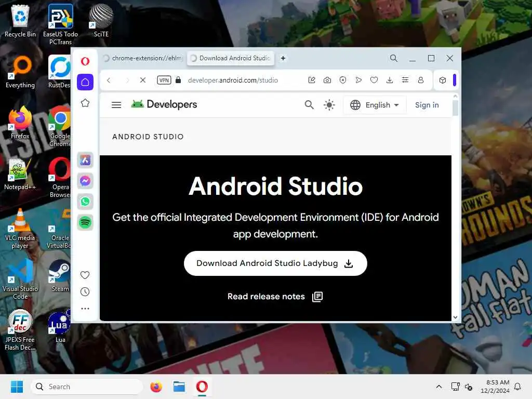This screenshot has height=399, width=532.
Task: Open a new tab with plus button
Action: (283, 58)
